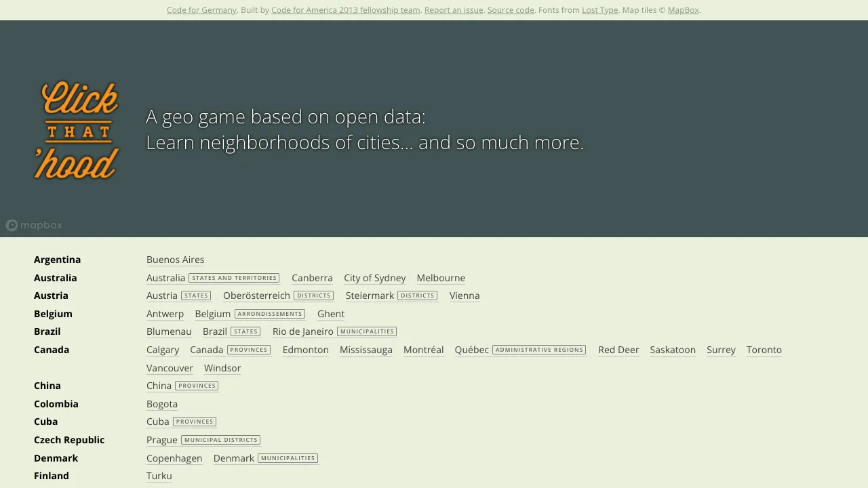
Task: Open Prague municipal districts map
Action: point(203,440)
